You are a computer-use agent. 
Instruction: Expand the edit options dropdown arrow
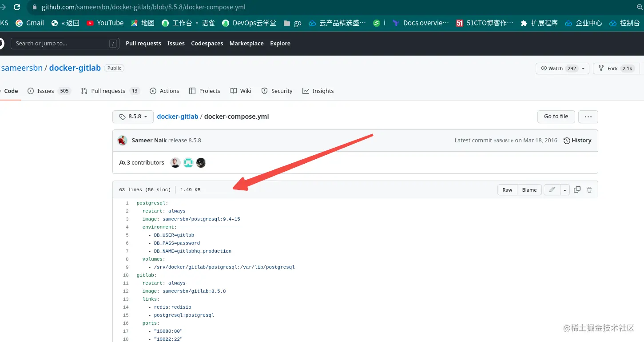565,190
